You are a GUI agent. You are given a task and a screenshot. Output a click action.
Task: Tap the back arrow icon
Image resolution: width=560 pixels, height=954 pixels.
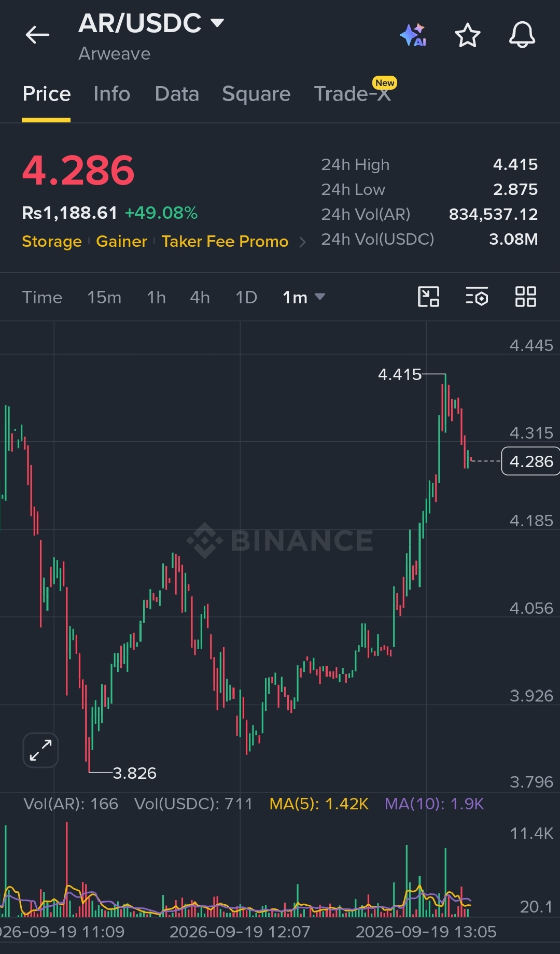point(37,35)
